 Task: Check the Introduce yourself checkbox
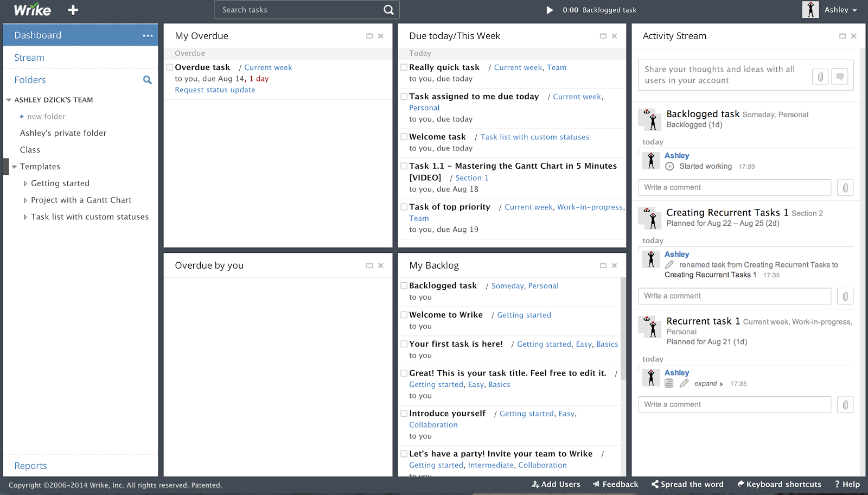[404, 413]
